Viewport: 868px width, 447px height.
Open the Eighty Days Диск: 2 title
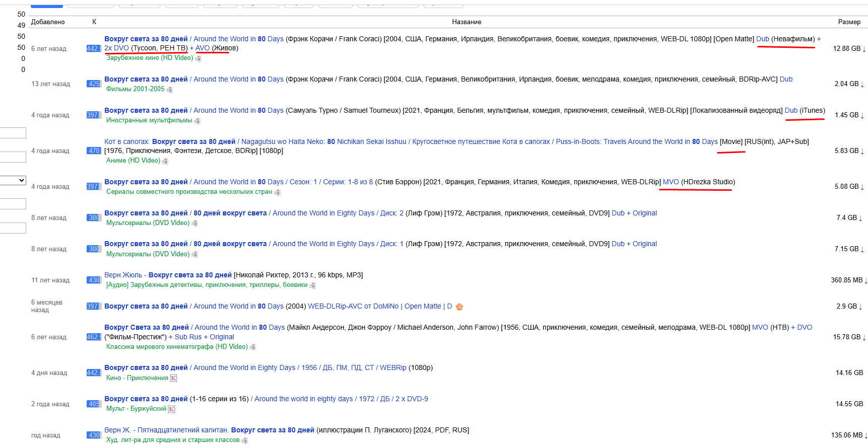(x=380, y=213)
